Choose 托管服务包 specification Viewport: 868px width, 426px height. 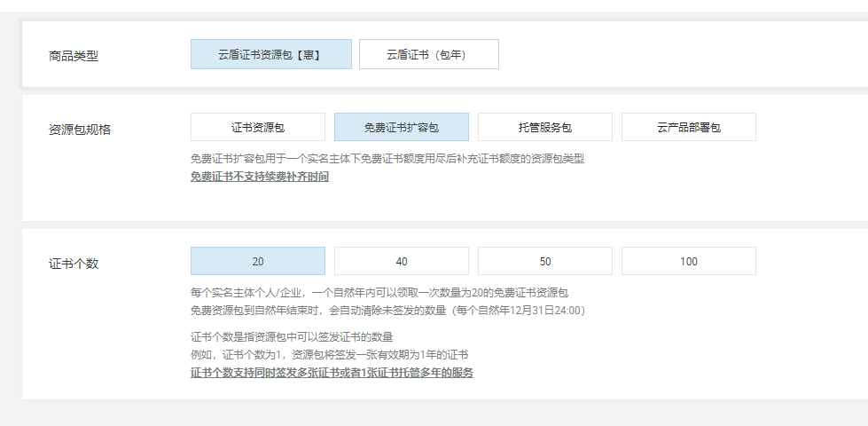pyautogui.click(x=545, y=128)
